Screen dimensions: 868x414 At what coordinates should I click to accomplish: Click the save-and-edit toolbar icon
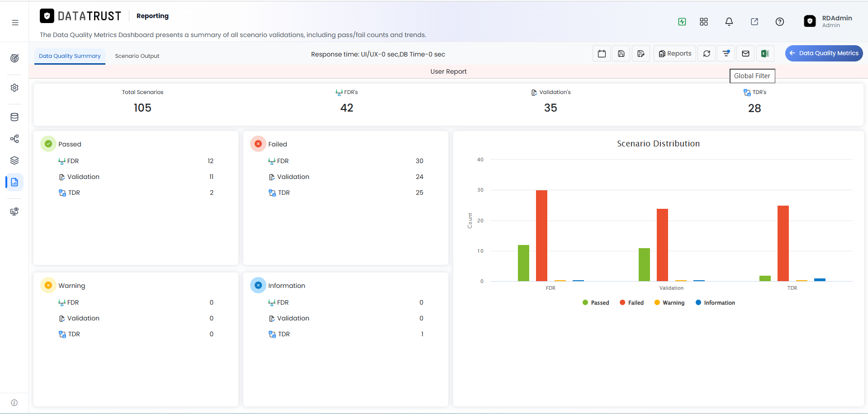641,53
